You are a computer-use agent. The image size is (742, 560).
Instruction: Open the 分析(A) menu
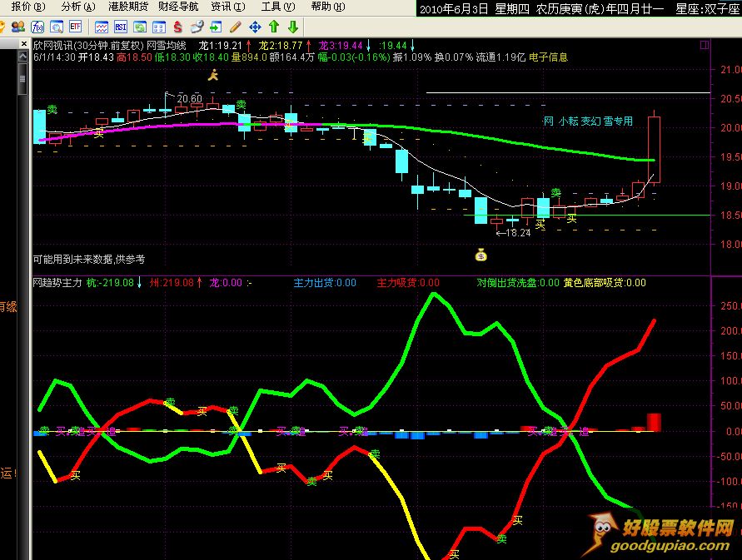pos(78,7)
